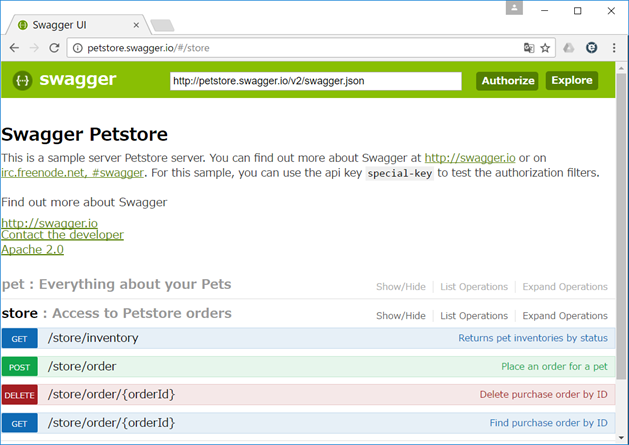Click the special-key code text

tap(400, 173)
